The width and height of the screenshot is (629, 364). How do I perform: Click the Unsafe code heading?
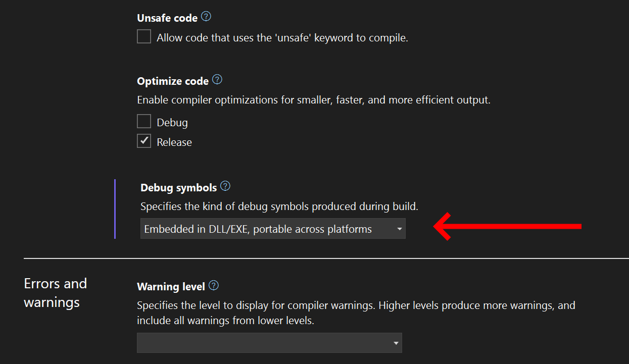(167, 17)
